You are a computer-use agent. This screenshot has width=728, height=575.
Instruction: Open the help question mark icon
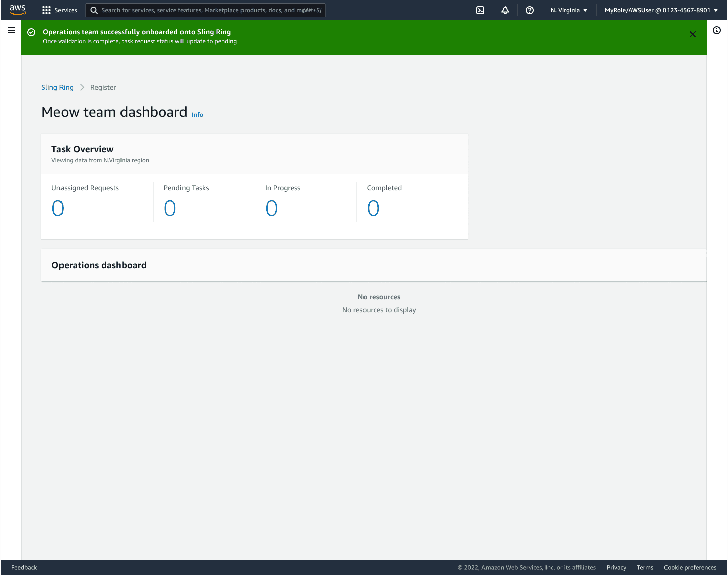point(530,10)
